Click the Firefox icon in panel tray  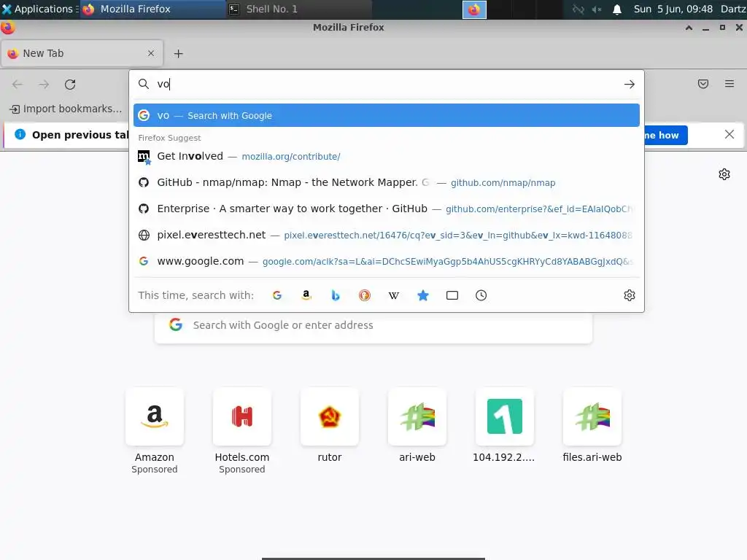474,9
